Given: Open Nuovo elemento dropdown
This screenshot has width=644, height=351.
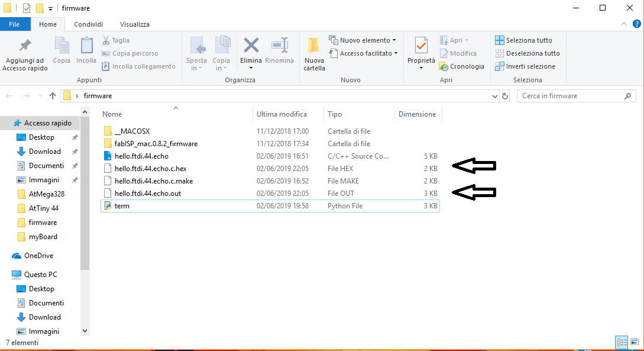Looking at the screenshot, I should point(363,40).
